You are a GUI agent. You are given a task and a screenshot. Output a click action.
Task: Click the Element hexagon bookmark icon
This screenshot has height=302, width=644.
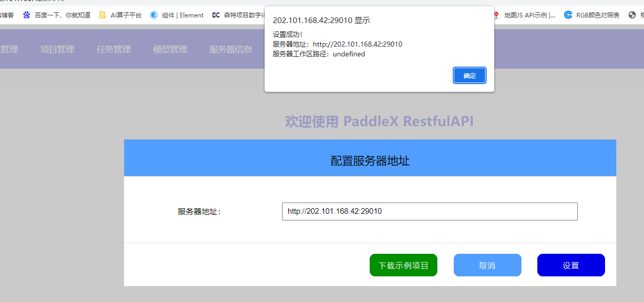(x=154, y=15)
